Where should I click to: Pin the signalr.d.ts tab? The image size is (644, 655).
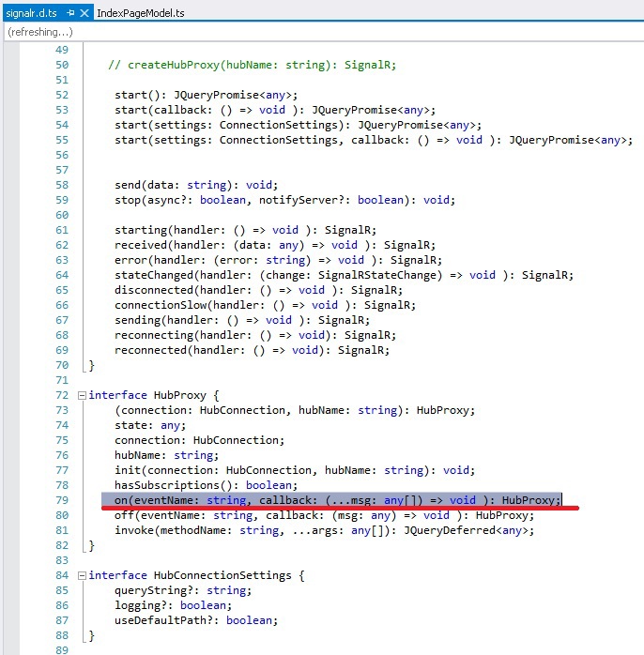tap(70, 13)
